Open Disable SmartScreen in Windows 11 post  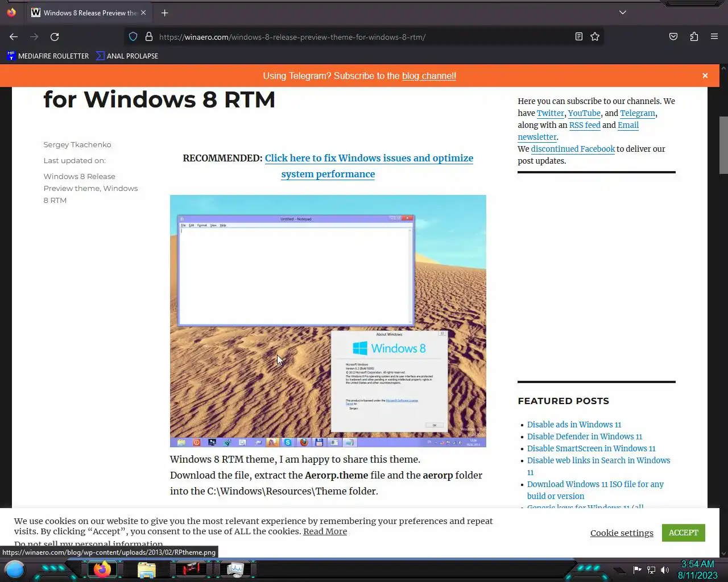pos(591,448)
